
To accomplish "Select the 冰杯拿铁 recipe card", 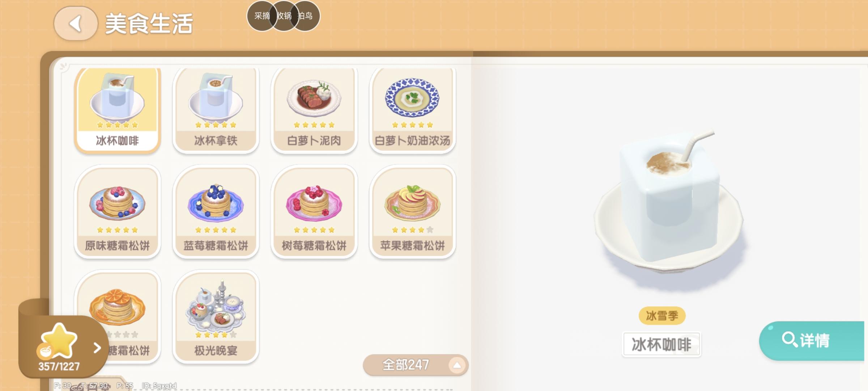I will click(x=216, y=109).
